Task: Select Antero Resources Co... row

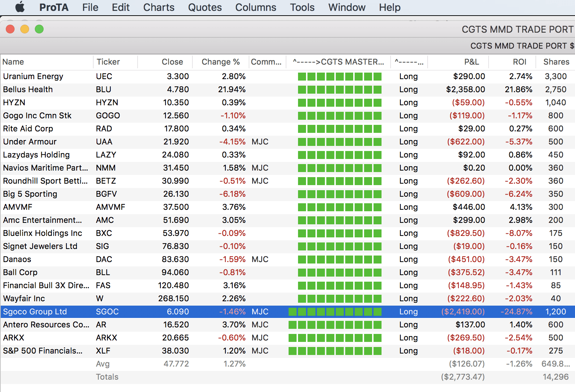Action: 287,324
